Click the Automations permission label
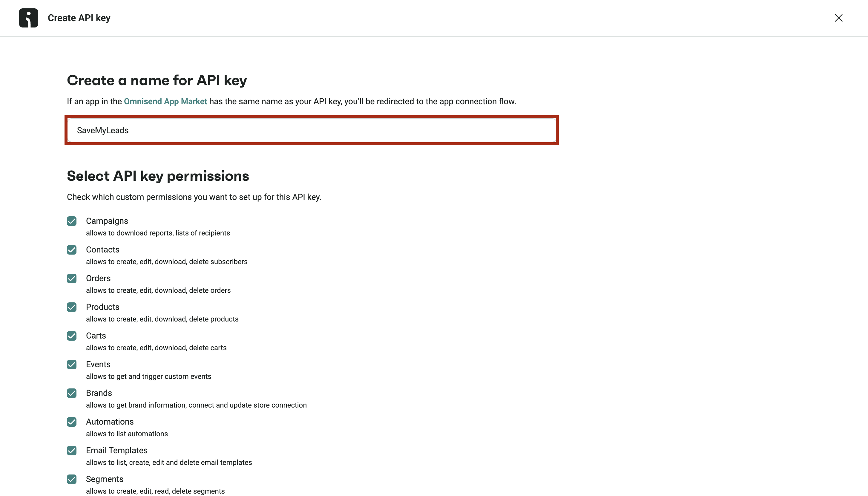 (110, 422)
